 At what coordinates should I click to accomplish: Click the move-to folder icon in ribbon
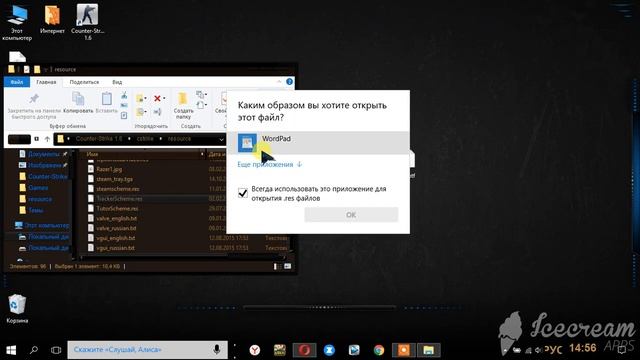click(140, 98)
